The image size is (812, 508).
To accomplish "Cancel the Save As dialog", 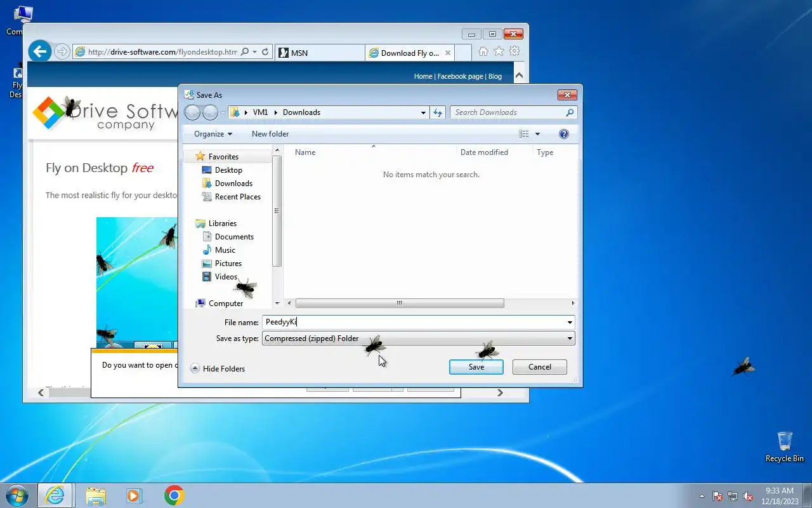I will (540, 367).
